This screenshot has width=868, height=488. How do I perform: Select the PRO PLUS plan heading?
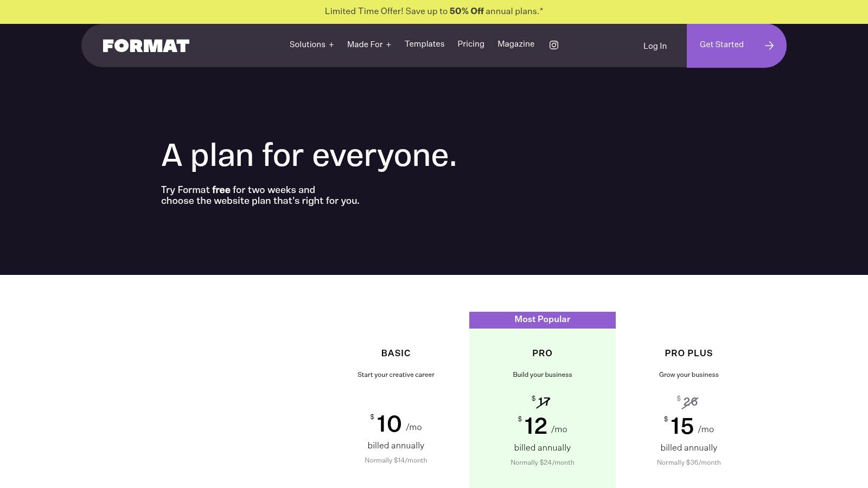click(x=689, y=353)
